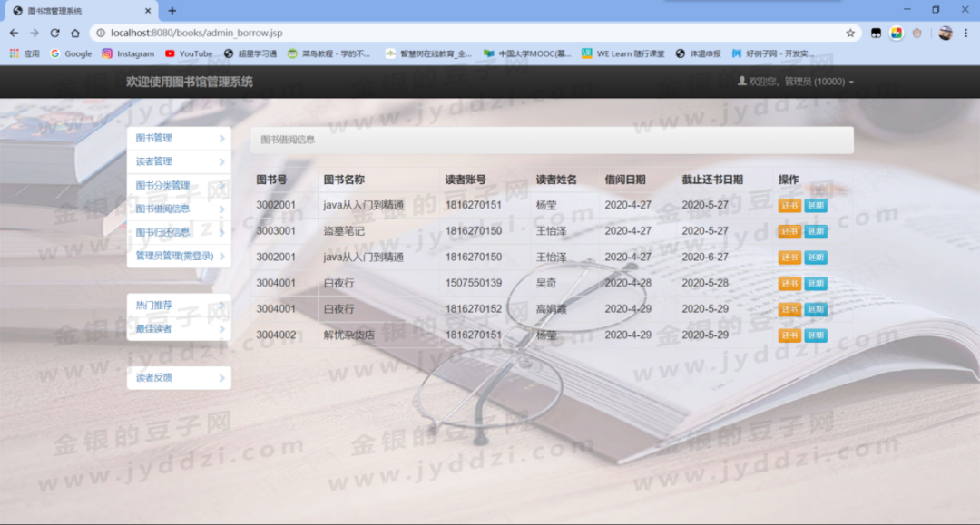Open the 好例子网 bookmark

pyautogui.click(x=773, y=53)
